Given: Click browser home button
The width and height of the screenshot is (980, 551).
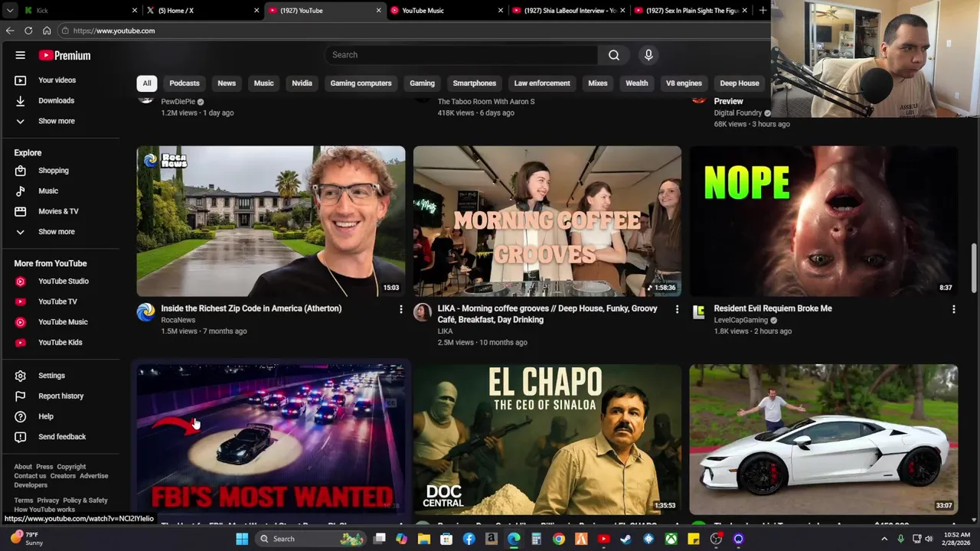Looking at the screenshot, I should (47, 31).
